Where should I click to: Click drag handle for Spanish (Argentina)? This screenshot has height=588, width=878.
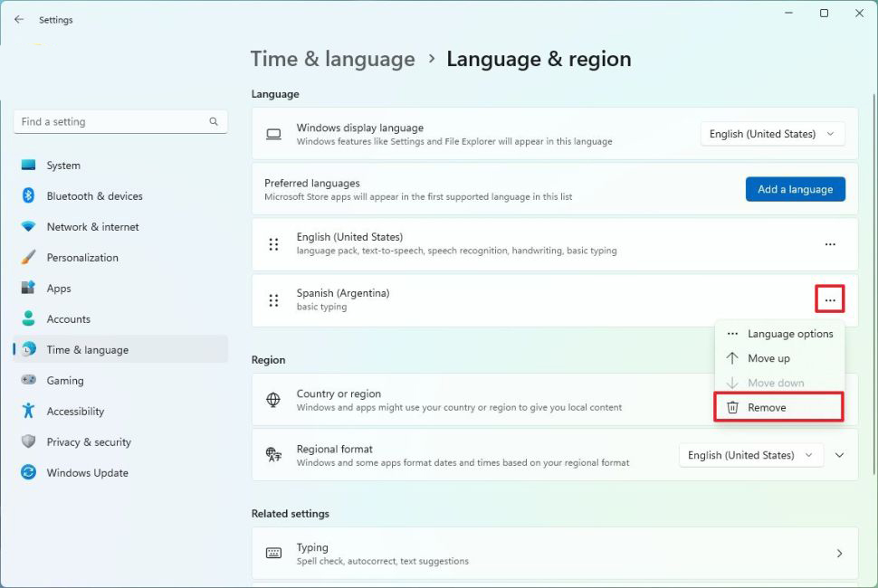(x=273, y=300)
